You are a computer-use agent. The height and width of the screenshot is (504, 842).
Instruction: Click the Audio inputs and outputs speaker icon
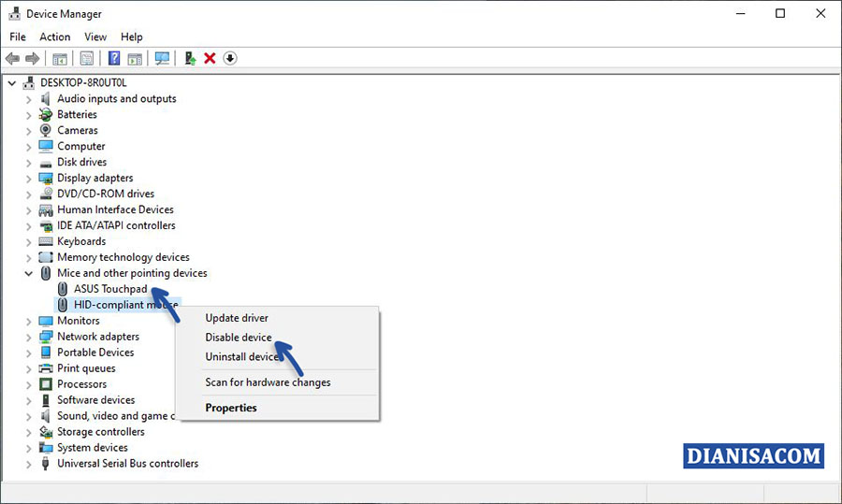click(46, 99)
